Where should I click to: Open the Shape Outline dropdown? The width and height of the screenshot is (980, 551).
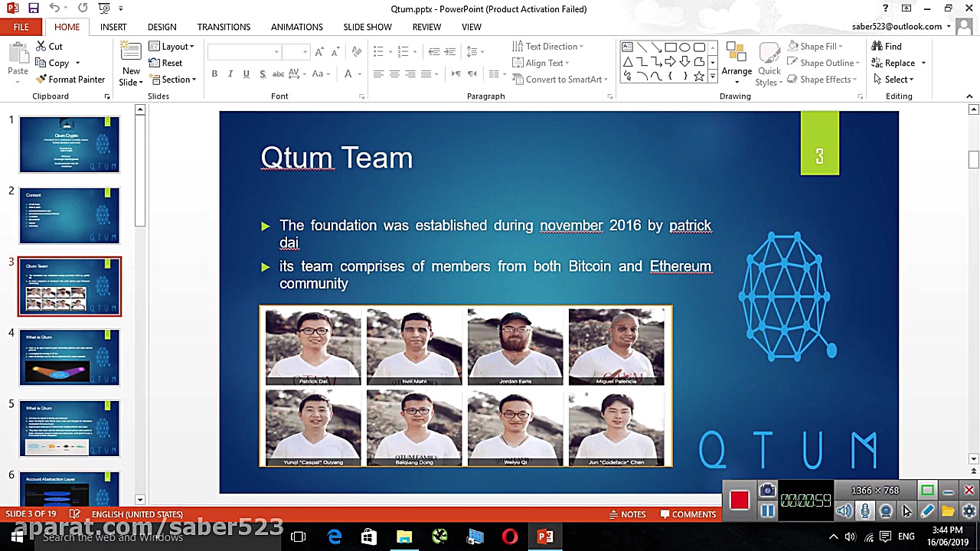(824, 63)
